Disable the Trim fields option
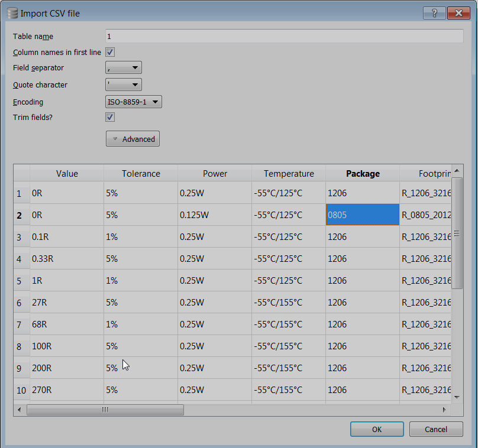 pos(109,117)
